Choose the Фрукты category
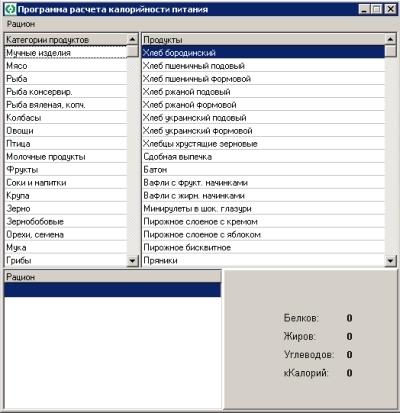The image size is (400, 413). point(66,170)
